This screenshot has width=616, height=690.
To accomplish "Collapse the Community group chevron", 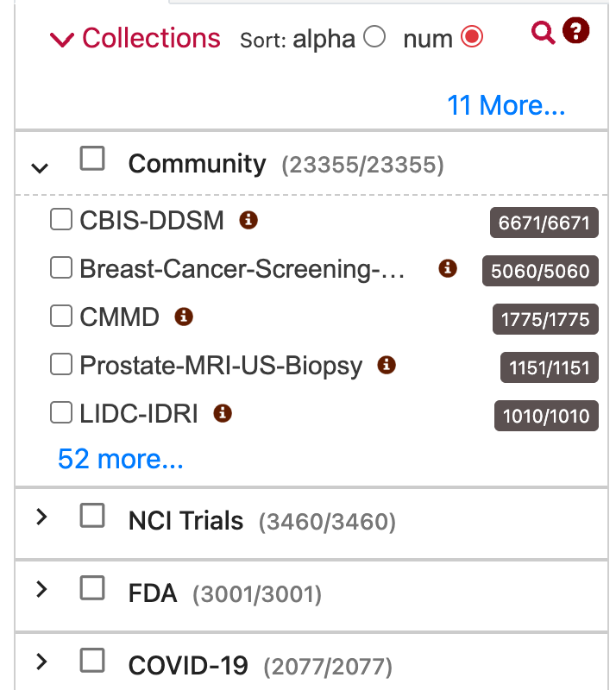I will [x=40, y=167].
